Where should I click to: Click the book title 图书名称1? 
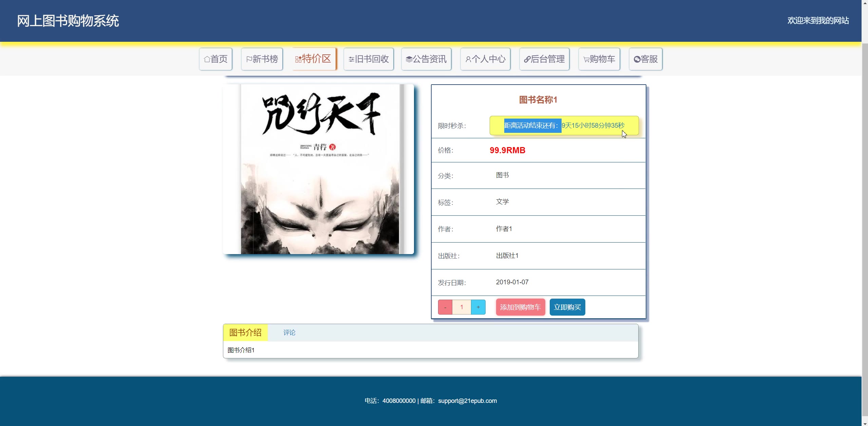coord(538,100)
